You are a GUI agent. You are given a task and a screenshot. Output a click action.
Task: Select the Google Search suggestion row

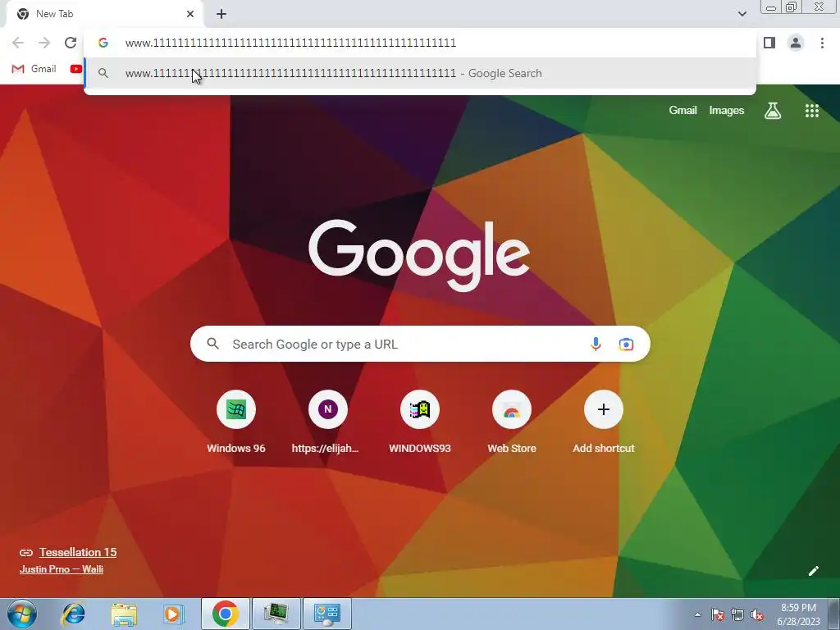coord(420,73)
